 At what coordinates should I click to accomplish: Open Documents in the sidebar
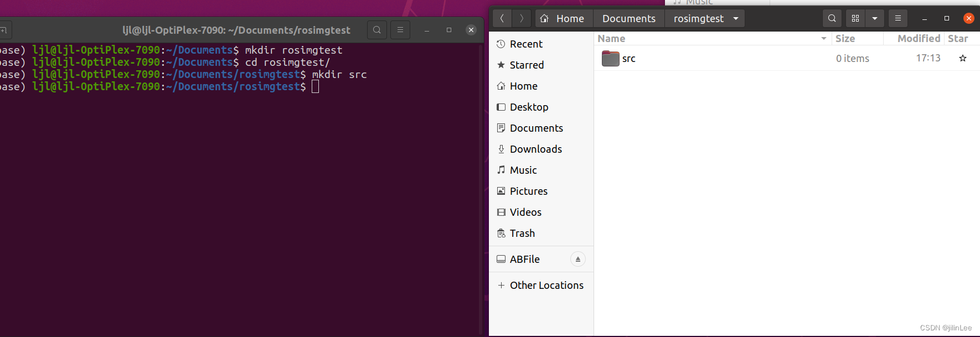(541, 128)
